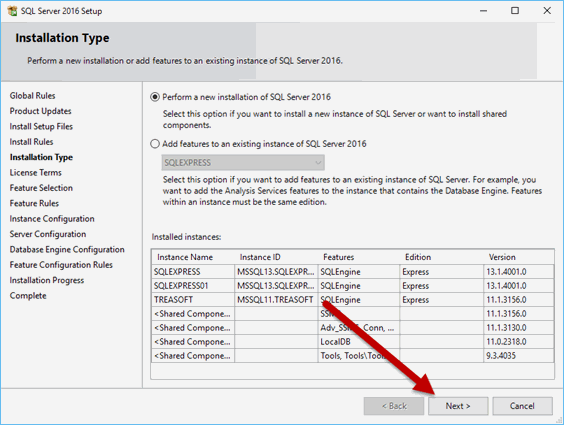Click the SQL Server Setup title bar icon
The height and width of the screenshot is (425, 564).
[x=12, y=11]
